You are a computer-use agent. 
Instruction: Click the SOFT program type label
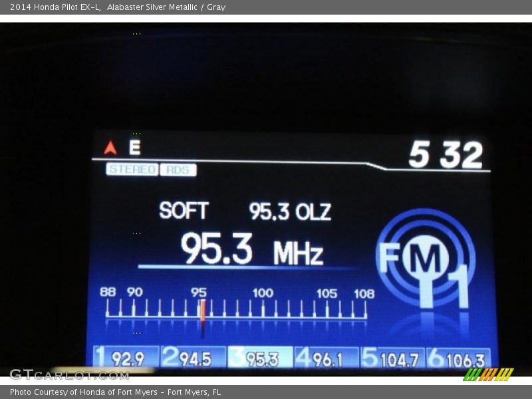[x=184, y=210]
